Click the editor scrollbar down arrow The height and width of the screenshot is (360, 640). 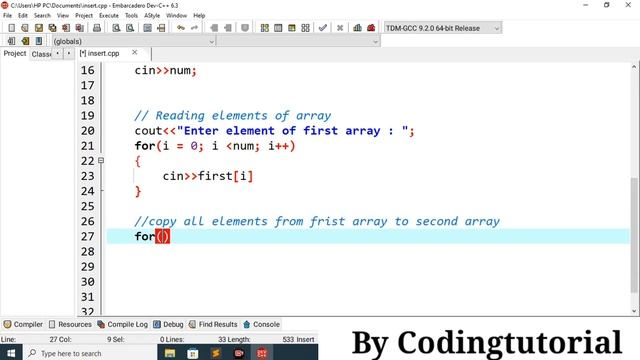634,311
